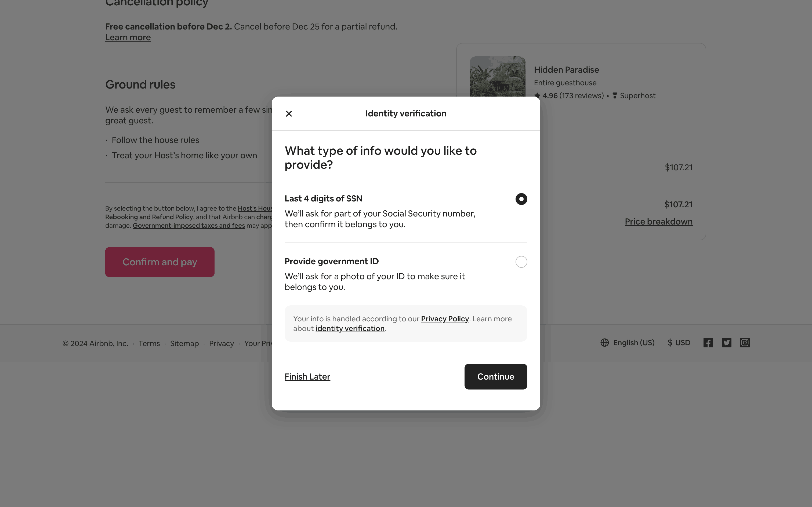The width and height of the screenshot is (812, 507).
Task: Click Finish Later link
Action: coord(307,377)
